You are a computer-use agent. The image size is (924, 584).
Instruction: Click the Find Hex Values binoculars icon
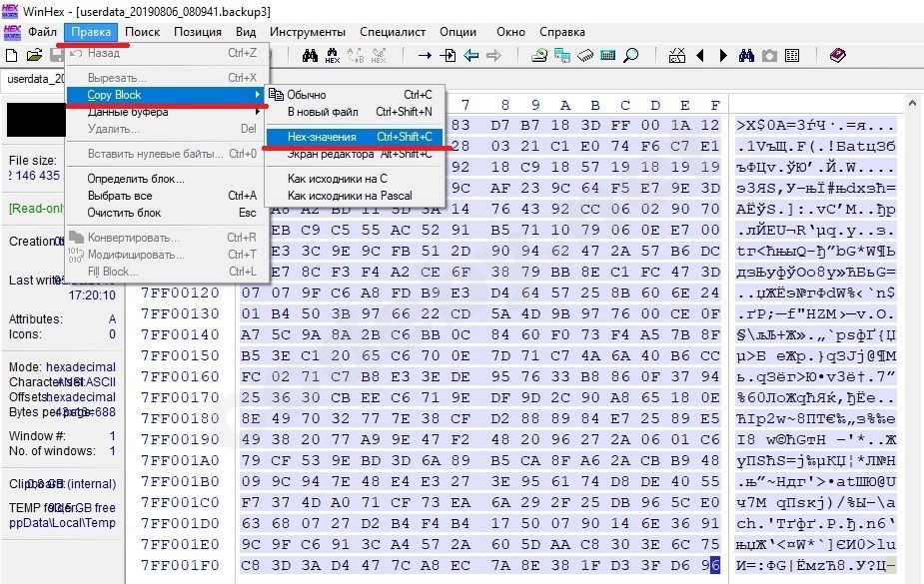pyautogui.click(x=333, y=55)
